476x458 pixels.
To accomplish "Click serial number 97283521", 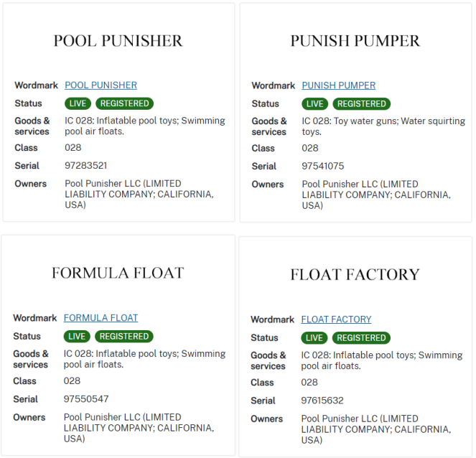I will [86, 166].
